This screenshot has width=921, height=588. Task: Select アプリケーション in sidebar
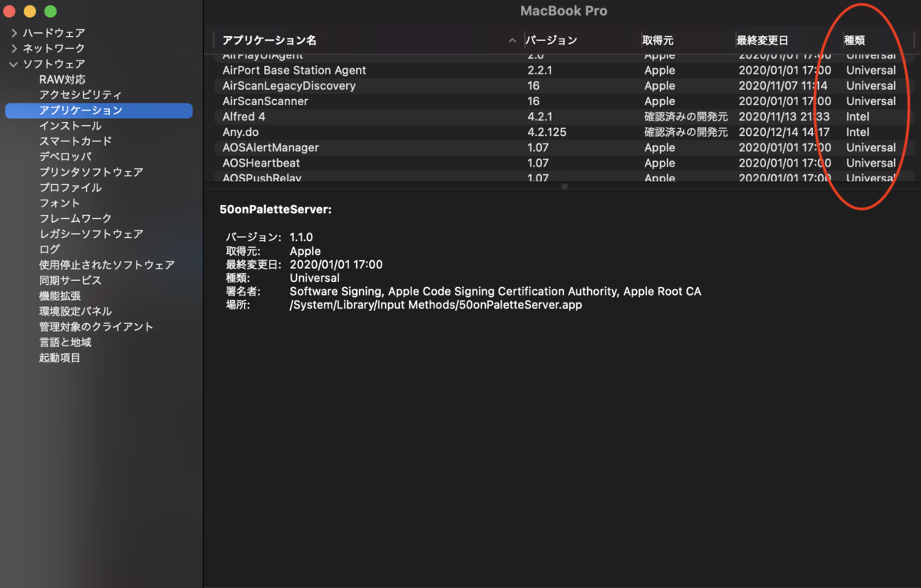98,111
